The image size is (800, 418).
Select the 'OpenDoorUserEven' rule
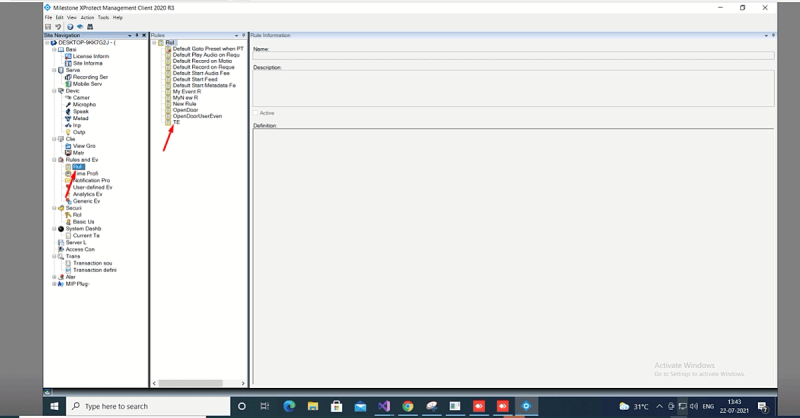coord(197,116)
